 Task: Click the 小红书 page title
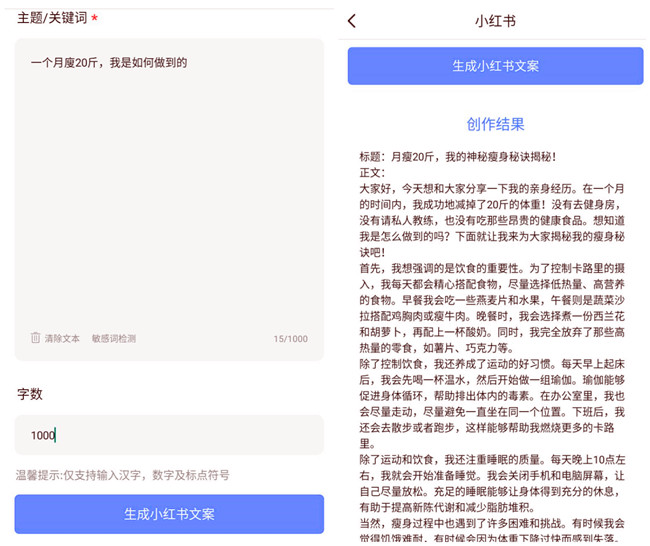tap(495, 21)
